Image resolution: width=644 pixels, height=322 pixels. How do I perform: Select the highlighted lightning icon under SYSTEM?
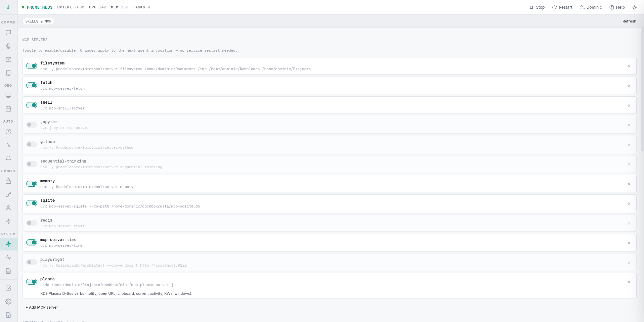[8, 244]
